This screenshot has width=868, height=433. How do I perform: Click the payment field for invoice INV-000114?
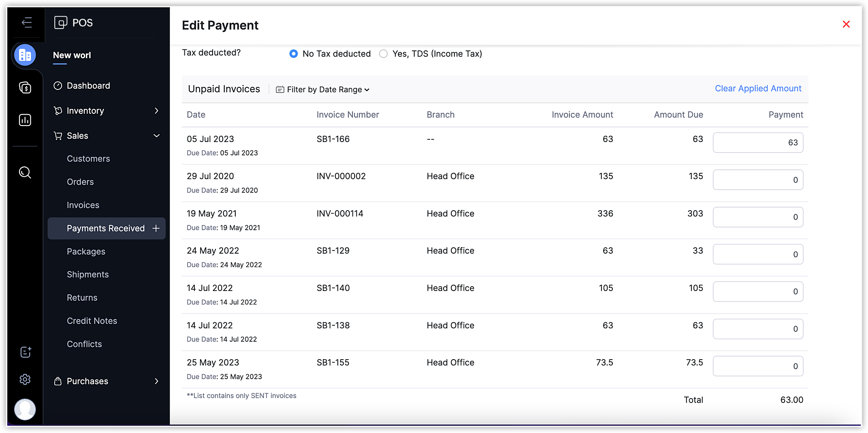pos(758,217)
